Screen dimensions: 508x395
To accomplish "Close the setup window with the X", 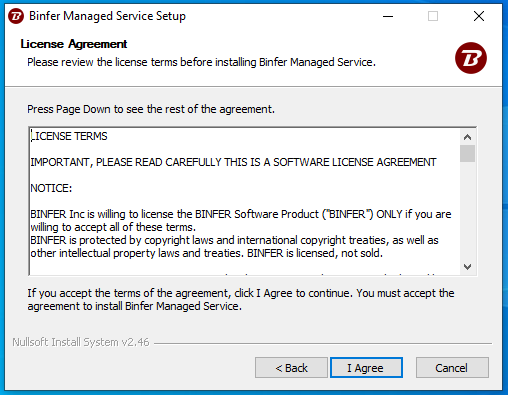I will click(479, 16).
